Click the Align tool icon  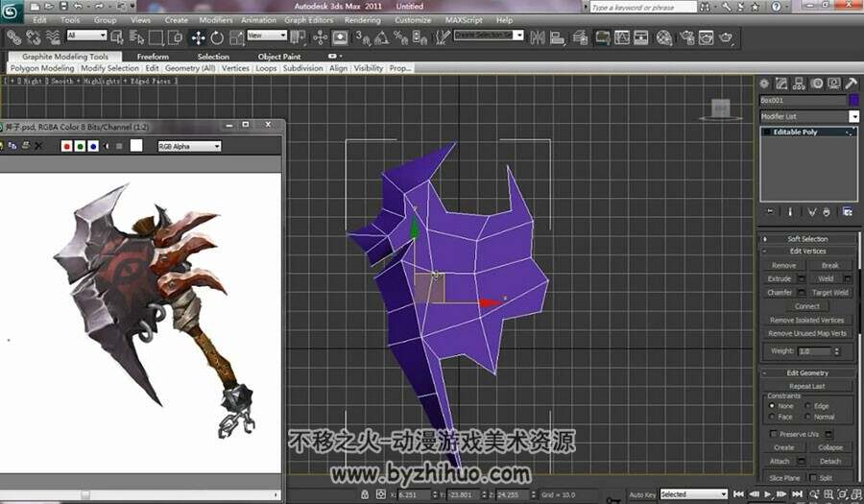pyautogui.click(x=557, y=37)
